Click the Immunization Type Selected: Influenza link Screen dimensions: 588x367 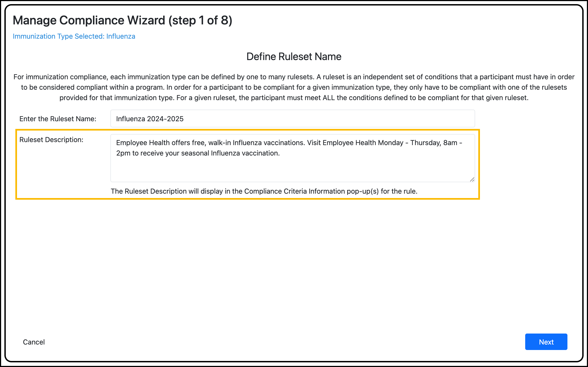(x=74, y=36)
